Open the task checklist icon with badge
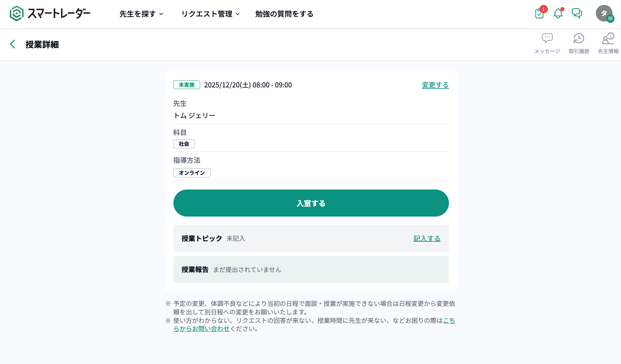621x364 pixels. 539,14
